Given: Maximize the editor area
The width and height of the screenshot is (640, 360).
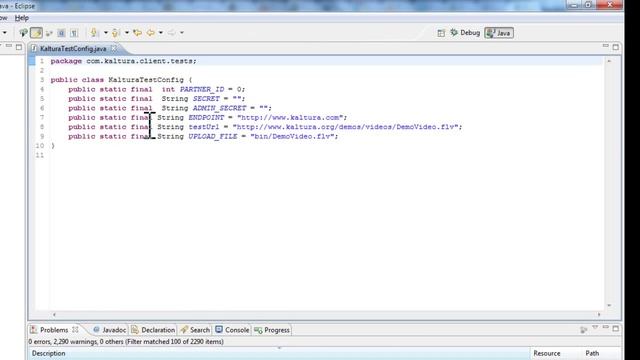Looking at the screenshot, I should pos(616,47).
